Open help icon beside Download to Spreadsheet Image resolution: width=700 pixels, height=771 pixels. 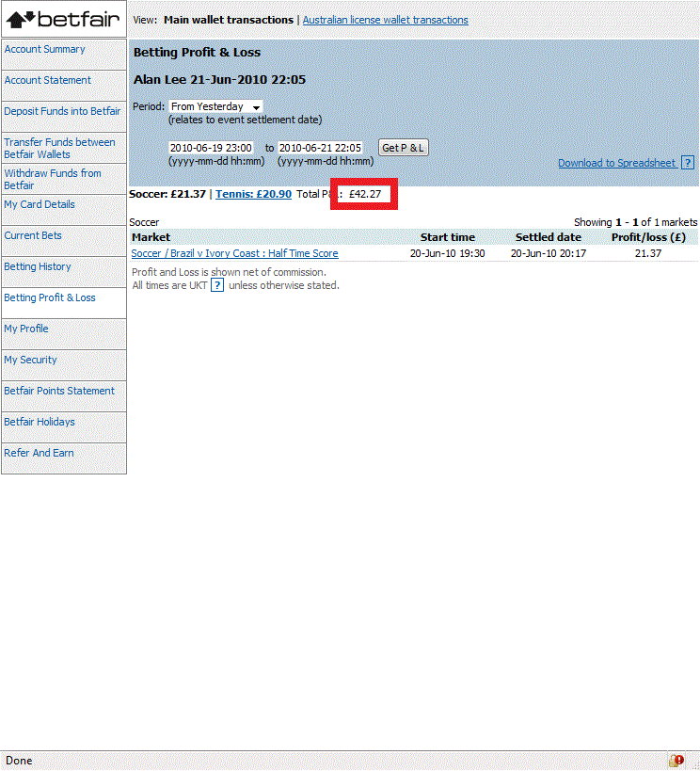click(x=688, y=163)
